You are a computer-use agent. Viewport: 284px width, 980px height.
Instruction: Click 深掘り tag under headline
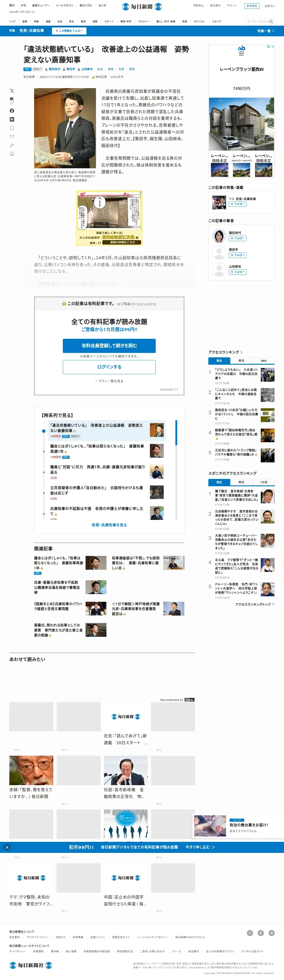[x=27, y=69]
